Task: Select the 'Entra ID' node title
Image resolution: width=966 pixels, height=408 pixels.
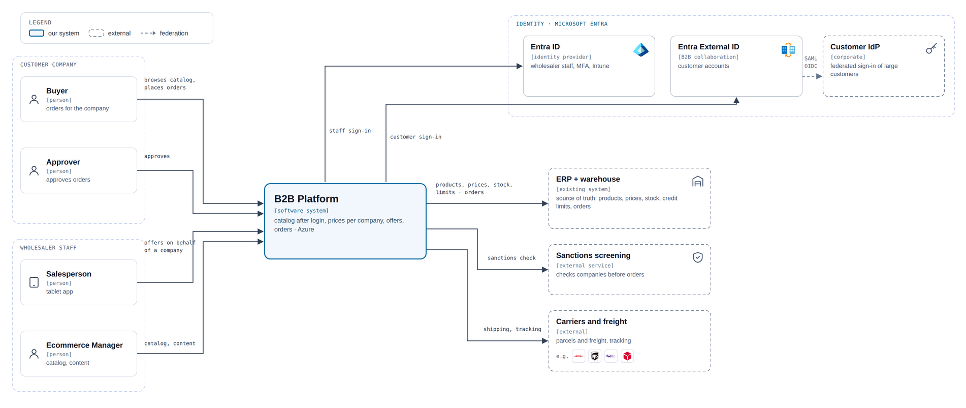Action: pyautogui.click(x=545, y=46)
